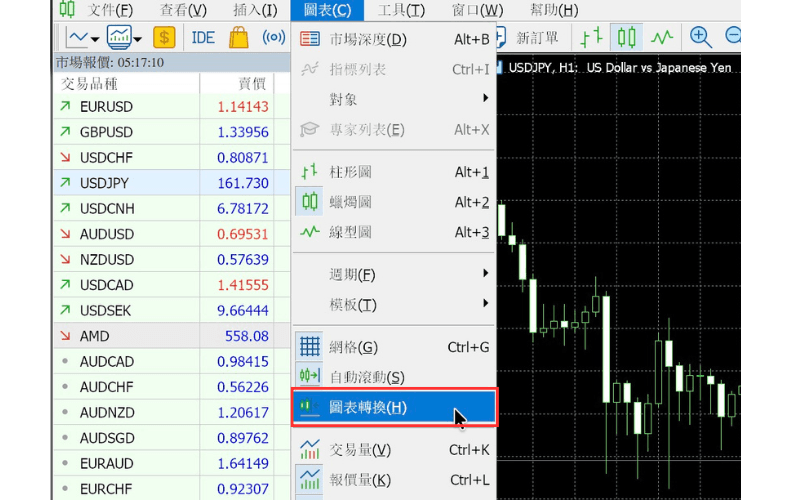
Task: Select the EURUSD row
Action: 172,107
